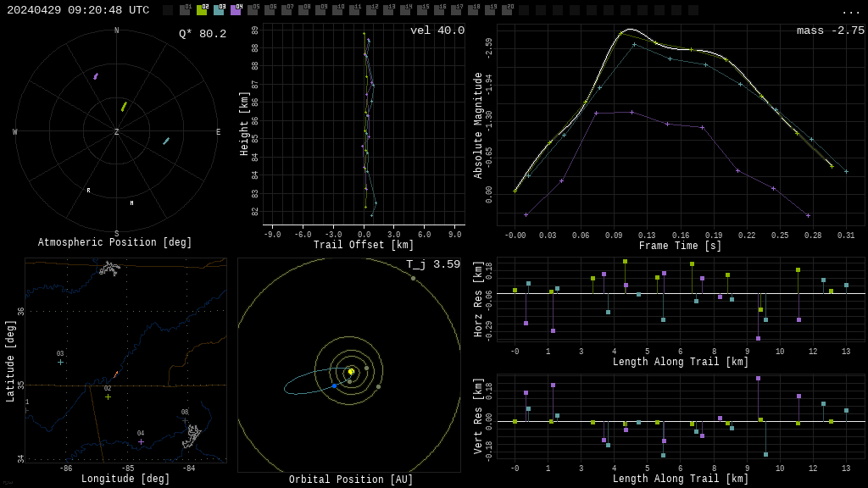The width and height of the screenshot is (868, 488).
Task: Select station 08 marker on the map
Action: pyautogui.click(x=185, y=420)
